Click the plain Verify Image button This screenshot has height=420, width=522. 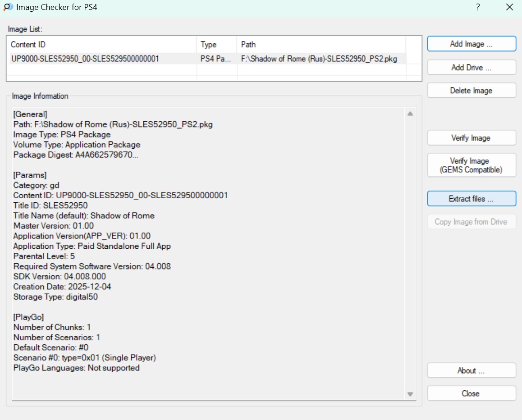471,138
